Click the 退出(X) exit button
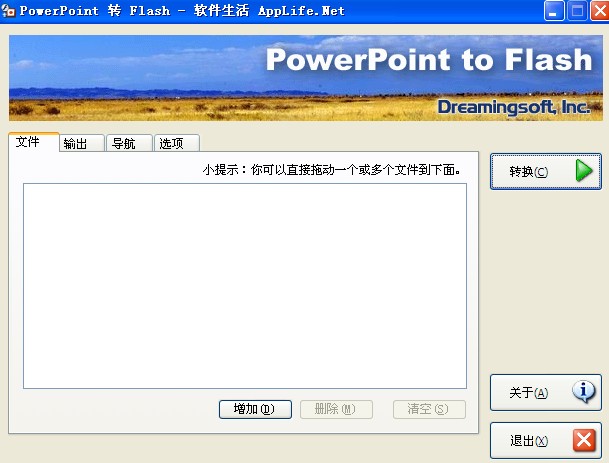The image size is (609, 463). pos(546,440)
